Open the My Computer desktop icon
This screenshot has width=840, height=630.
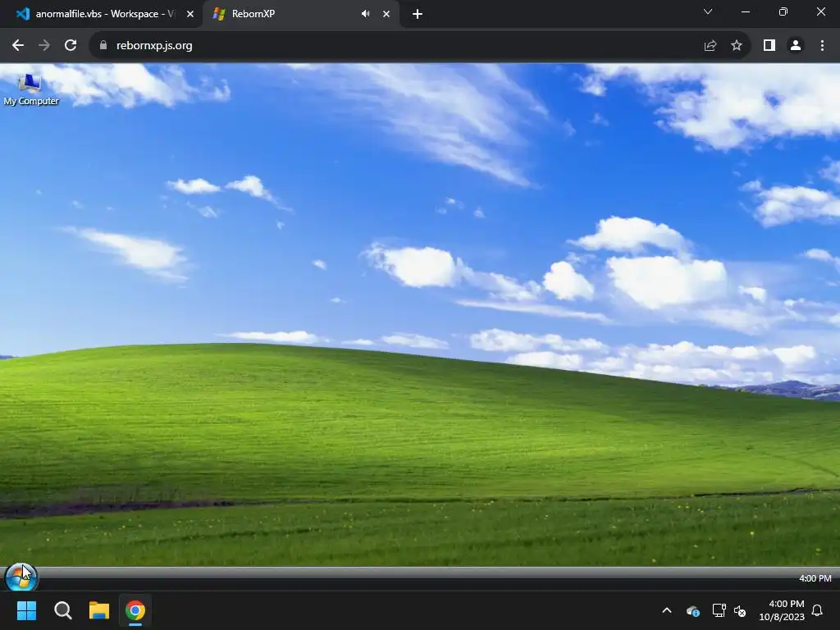coord(30,90)
